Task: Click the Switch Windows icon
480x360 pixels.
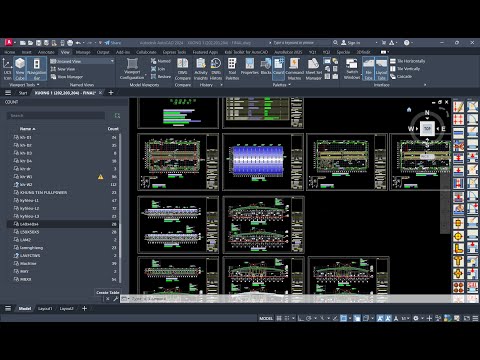Action: 352,69
